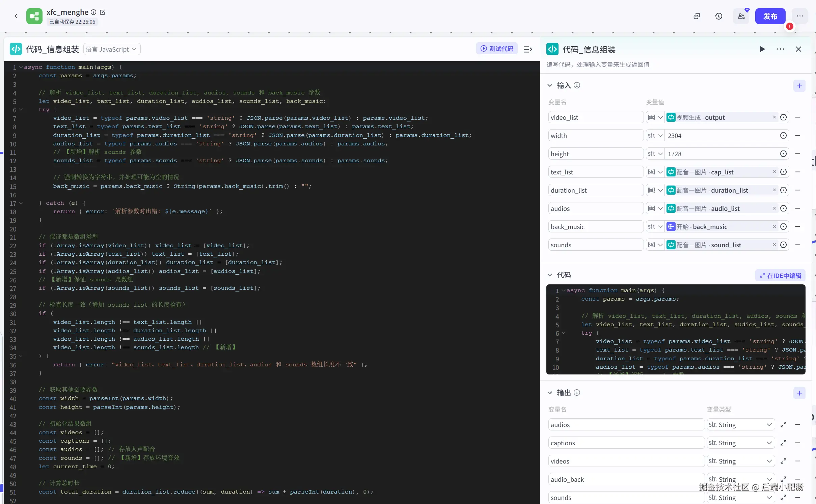Fold code block at line 6
This screenshot has height=504, width=816.
[21, 110]
